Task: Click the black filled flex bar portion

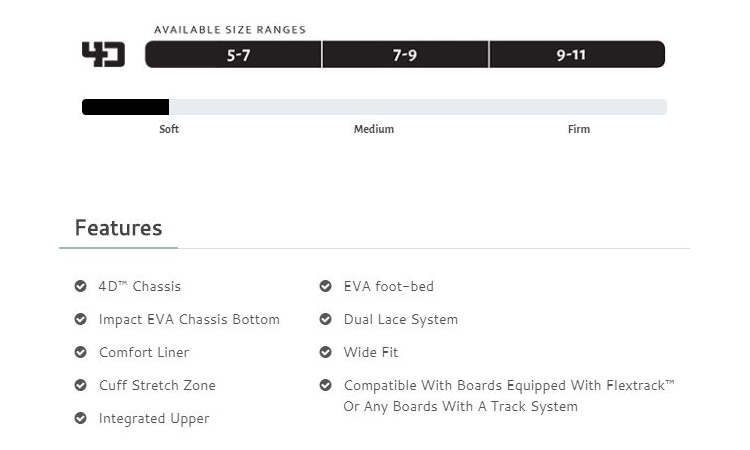Action: point(125,107)
